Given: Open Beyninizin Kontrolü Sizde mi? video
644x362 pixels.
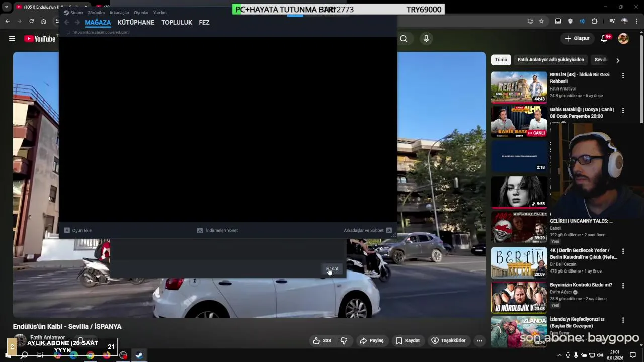Looking at the screenshot, I should point(581,285).
